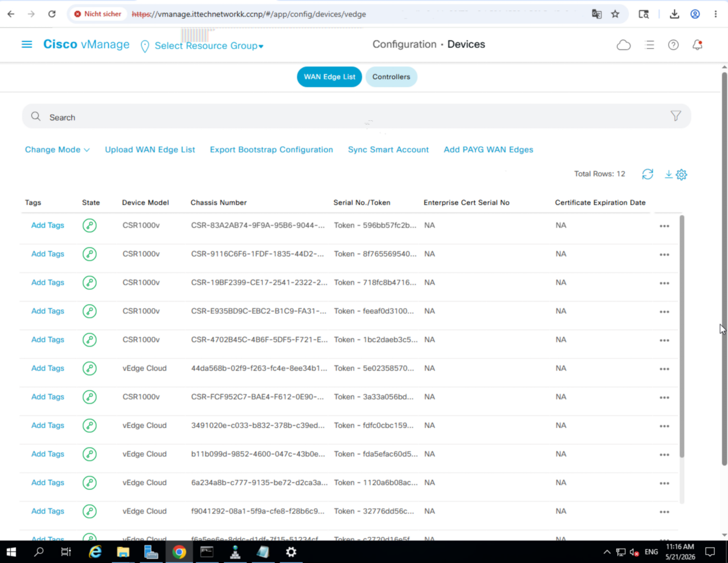Viewport: 728px width, 563px height.
Task: Click Sync Smart Account
Action: [388, 150]
